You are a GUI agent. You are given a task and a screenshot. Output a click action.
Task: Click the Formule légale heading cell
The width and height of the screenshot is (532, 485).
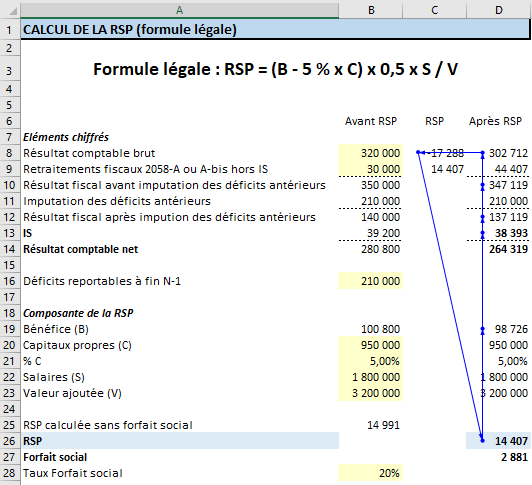pos(275,69)
